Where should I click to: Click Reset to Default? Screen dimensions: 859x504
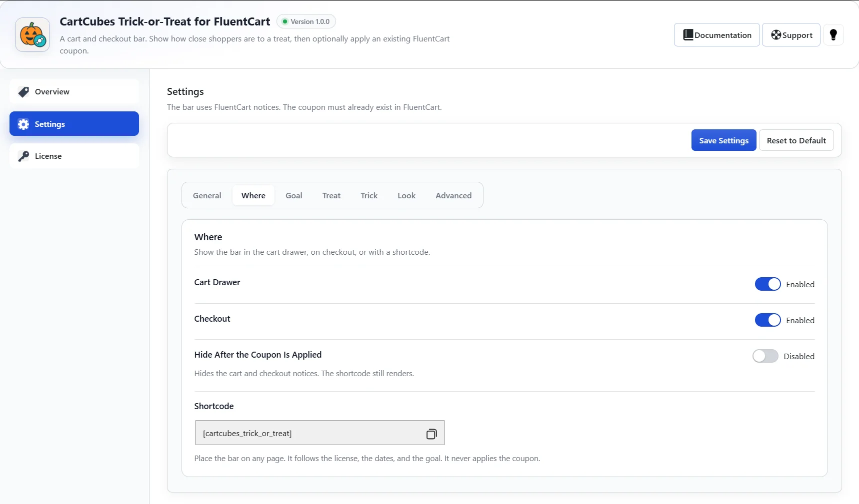click(796, 140)
